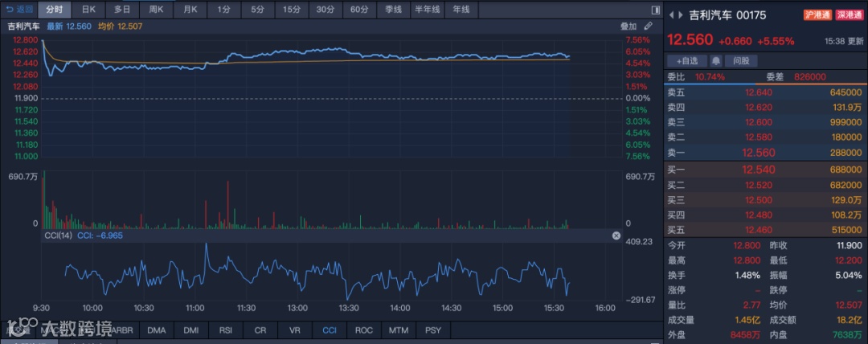
Task: Add stock with +自选 button
Action: click(x=687, y=61)
